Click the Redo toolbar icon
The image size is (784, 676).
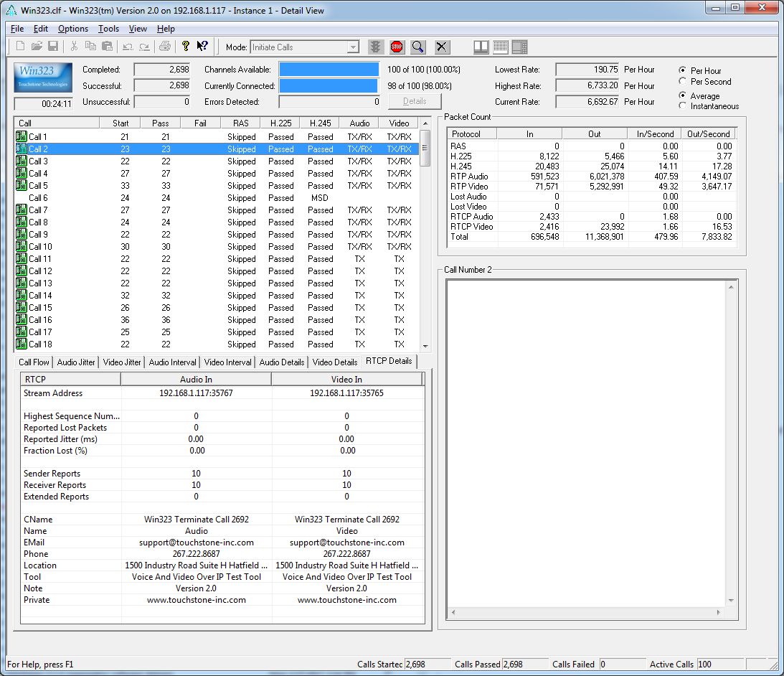click(x=144, y=47)
